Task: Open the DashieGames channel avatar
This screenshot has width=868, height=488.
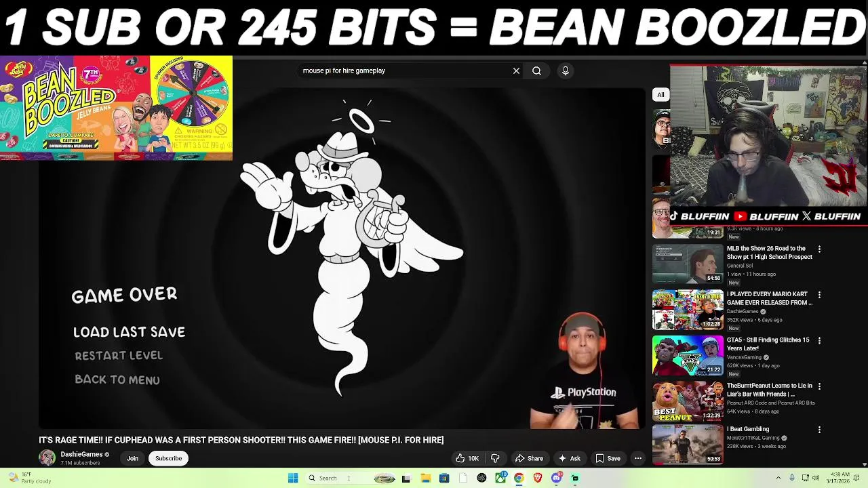Action: (x=47, y=458)
